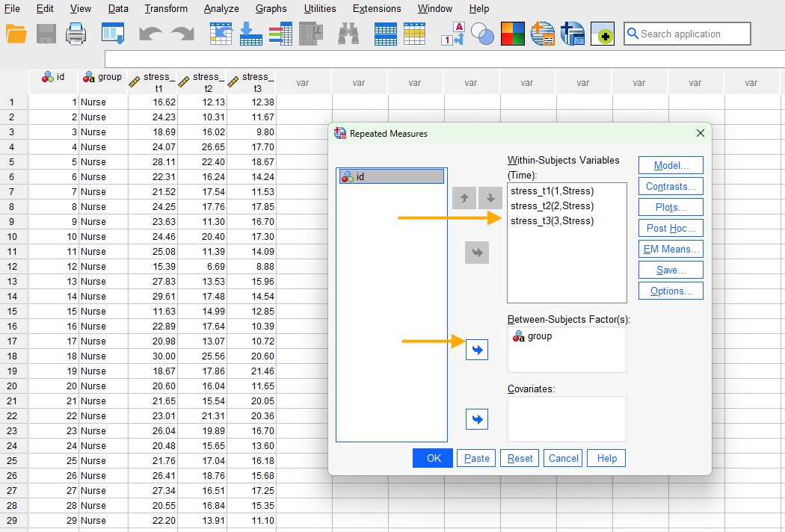Open the Utilities menu

(320, 8)
